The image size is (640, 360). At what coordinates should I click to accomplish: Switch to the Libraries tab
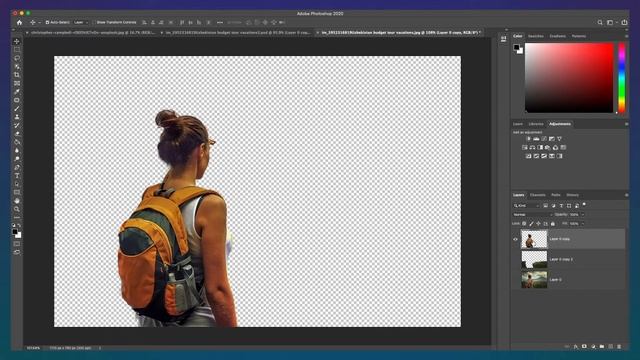[536, 124]
